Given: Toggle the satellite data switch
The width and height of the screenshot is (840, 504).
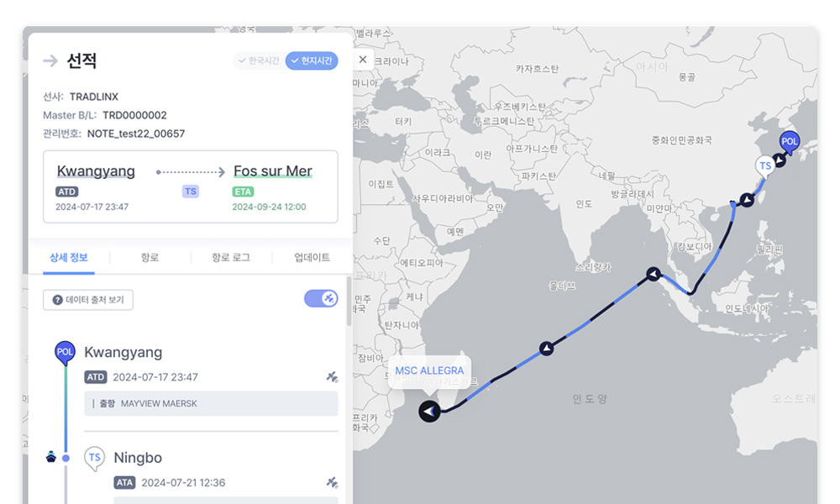Looking at the screenshot, I should (321, 299).
